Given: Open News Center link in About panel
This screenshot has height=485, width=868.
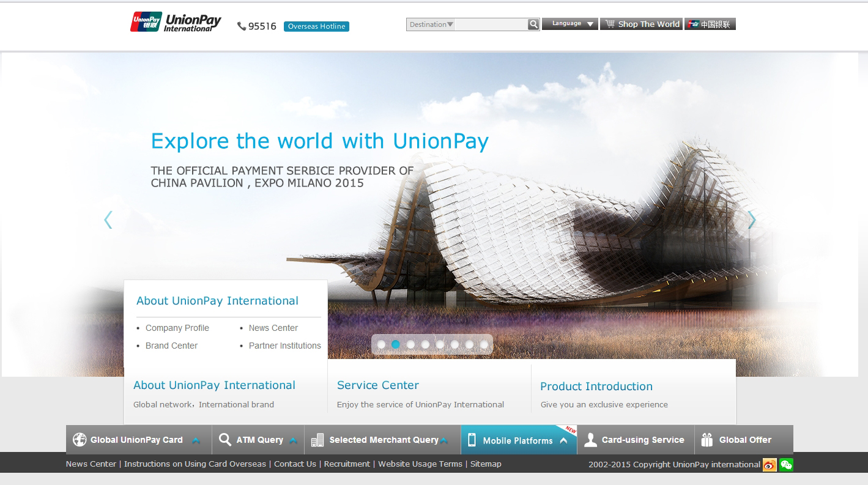Looking at the screenshot, I should click(273, 328).
